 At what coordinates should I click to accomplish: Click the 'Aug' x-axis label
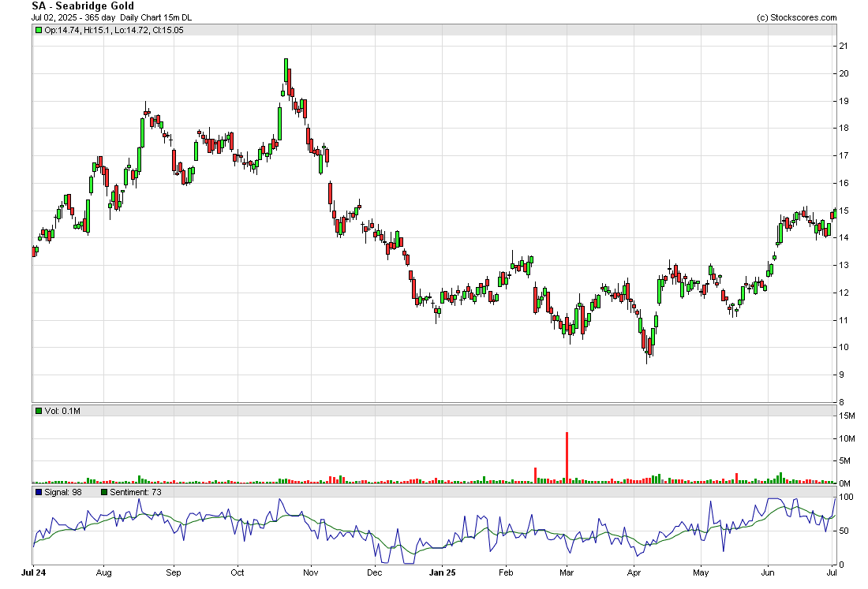(x=103, y=572)
